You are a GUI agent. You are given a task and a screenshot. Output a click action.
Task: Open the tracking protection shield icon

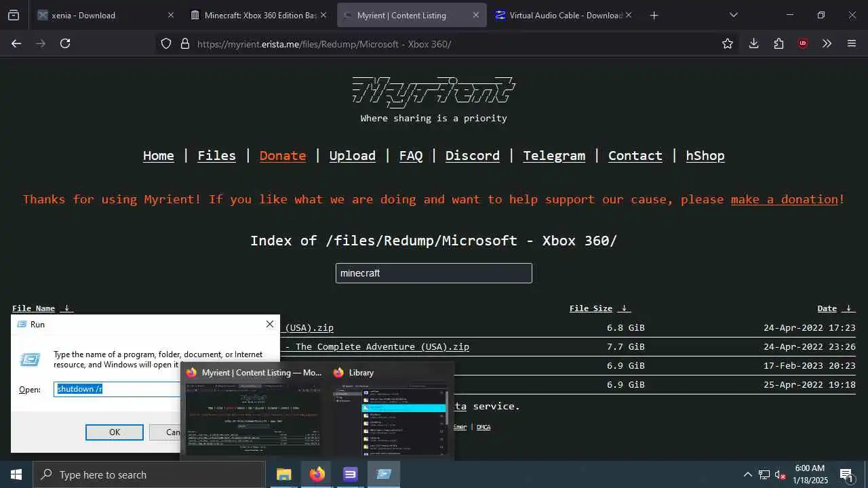(166, 43)
